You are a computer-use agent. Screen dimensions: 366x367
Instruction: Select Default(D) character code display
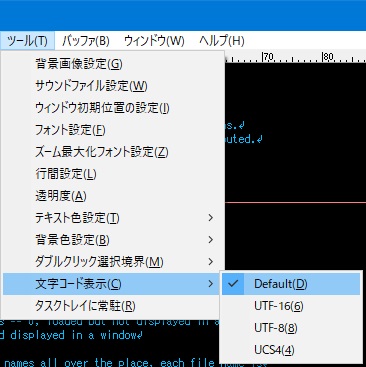point(291,284)
